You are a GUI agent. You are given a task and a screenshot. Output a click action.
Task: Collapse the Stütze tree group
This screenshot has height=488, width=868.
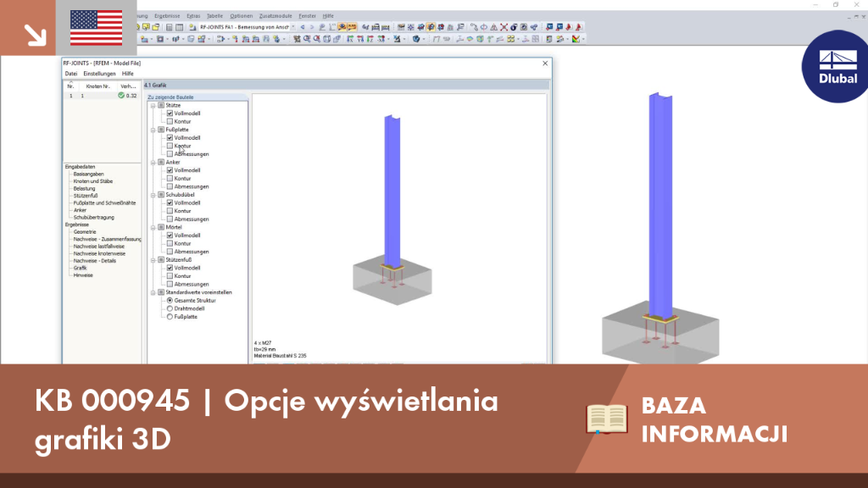[153, 105]
